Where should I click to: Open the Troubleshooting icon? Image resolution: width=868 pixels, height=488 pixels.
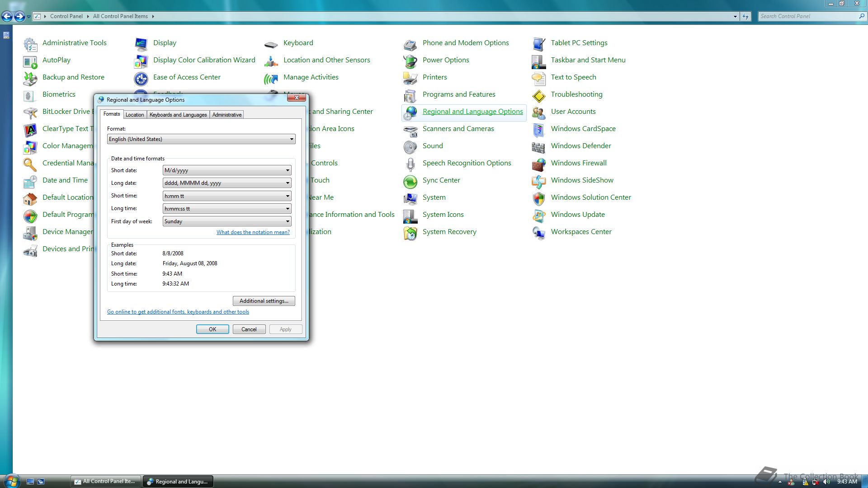539,96
